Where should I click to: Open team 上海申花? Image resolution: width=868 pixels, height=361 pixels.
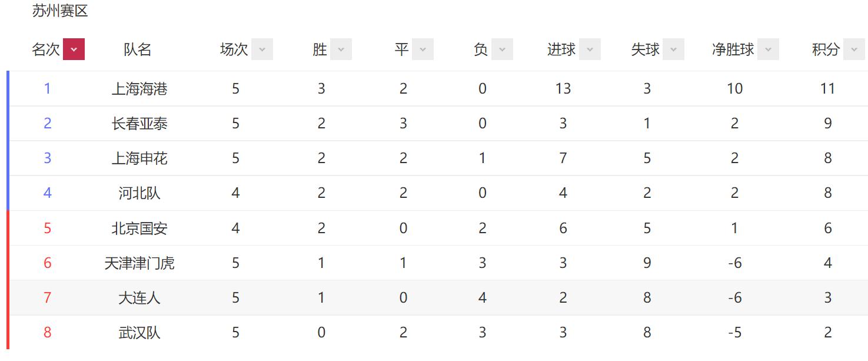139,158
